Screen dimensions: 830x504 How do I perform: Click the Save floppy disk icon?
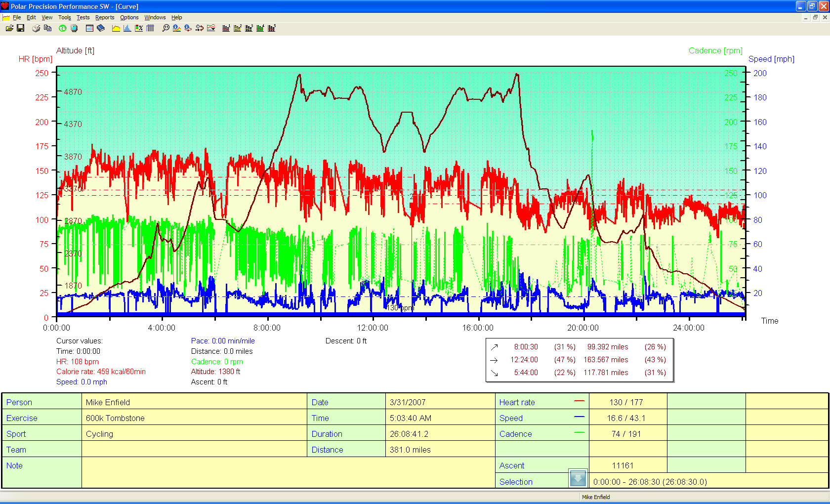tap(21, 28)
